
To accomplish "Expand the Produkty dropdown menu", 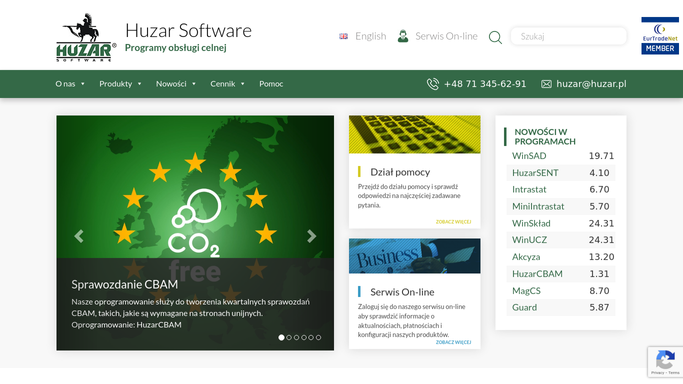I will [120, 84].
